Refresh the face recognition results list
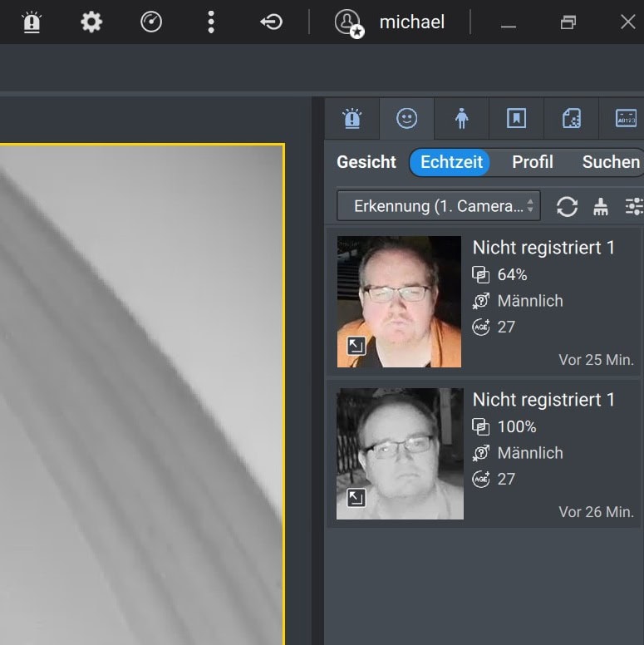The height and width of the screenshot is (645, 644). pos(567,206)
